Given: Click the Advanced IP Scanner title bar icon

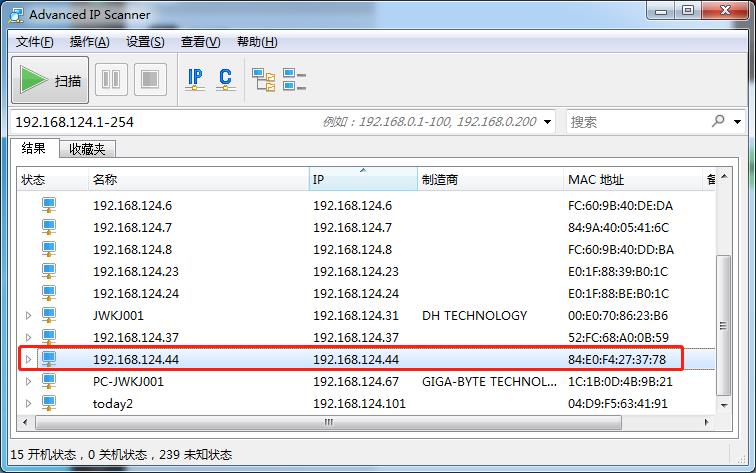Looking at the screenshot, I should [x=16, y=15].
